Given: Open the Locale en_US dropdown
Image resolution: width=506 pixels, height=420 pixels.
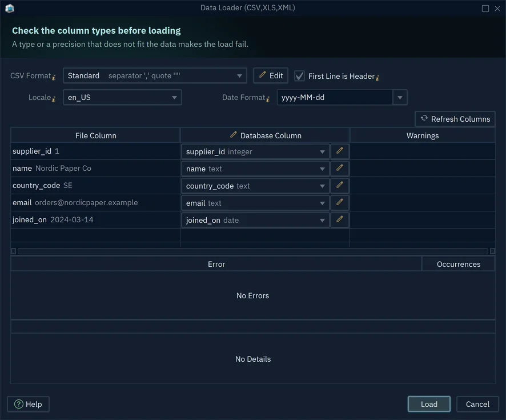Looking at the screenshot, I should (122, 97).
